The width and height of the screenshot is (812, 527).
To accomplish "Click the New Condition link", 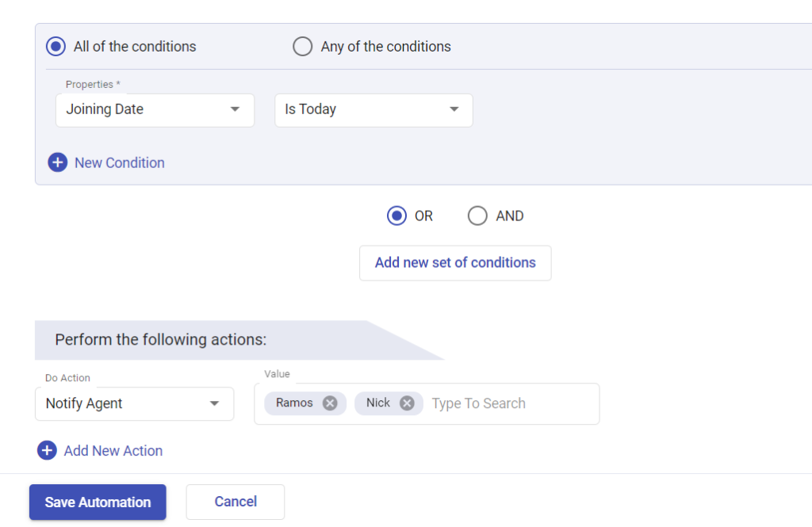I will pos(120,162).
